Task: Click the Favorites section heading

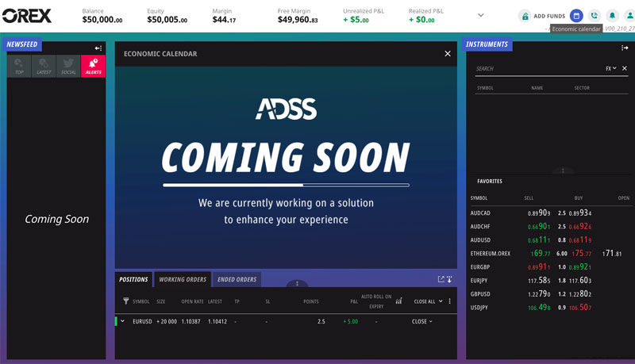Action: tap(489, 181)
